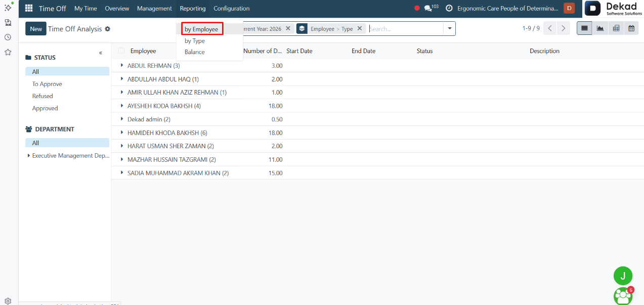Open the activities clock icon in navbar
Viewport: 644px width, 305px height.
click(449, 8)
